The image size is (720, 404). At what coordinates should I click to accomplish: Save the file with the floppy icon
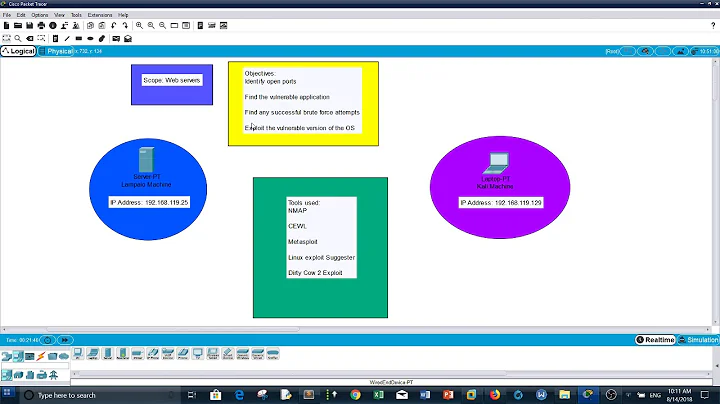click(x=29, y=26)
